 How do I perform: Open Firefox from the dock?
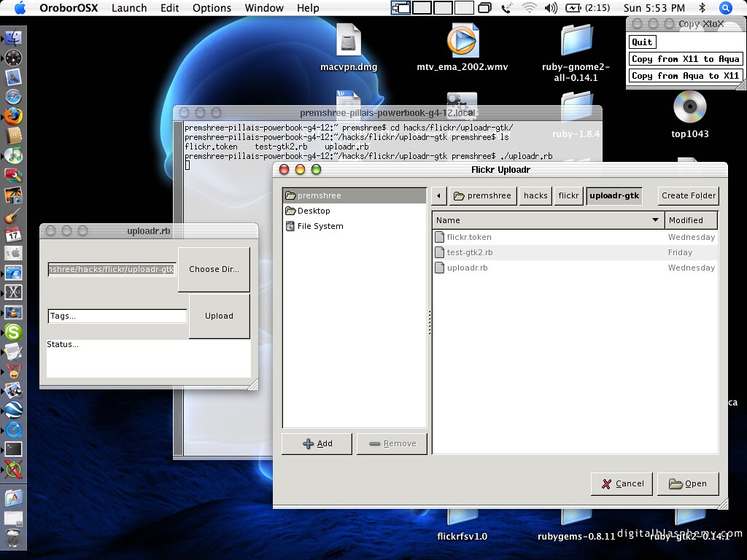[13, 116]
